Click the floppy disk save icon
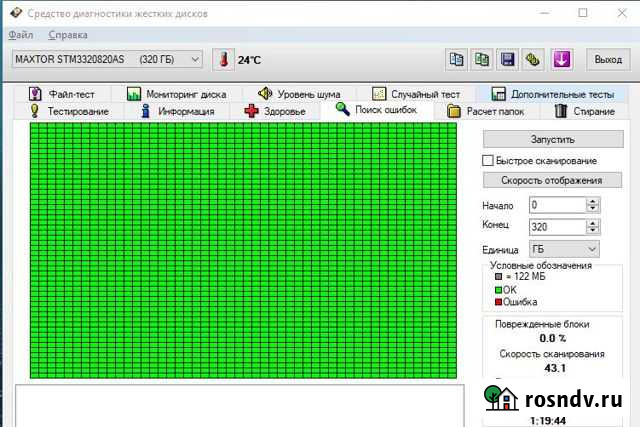Viewport: 640px width, 427px height. pos(508,59)
